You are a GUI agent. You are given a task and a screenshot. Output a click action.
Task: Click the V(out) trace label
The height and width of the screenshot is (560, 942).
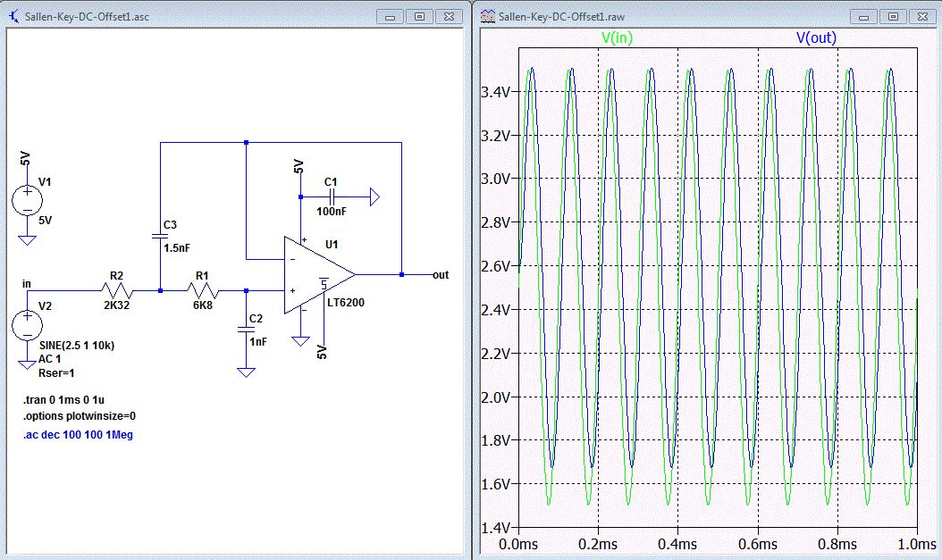coord(816,38)
